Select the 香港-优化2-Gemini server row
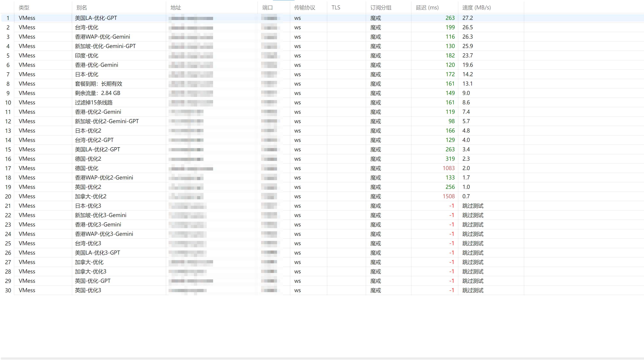The width and height of the screenshot is (644, 360). [322, 112]
